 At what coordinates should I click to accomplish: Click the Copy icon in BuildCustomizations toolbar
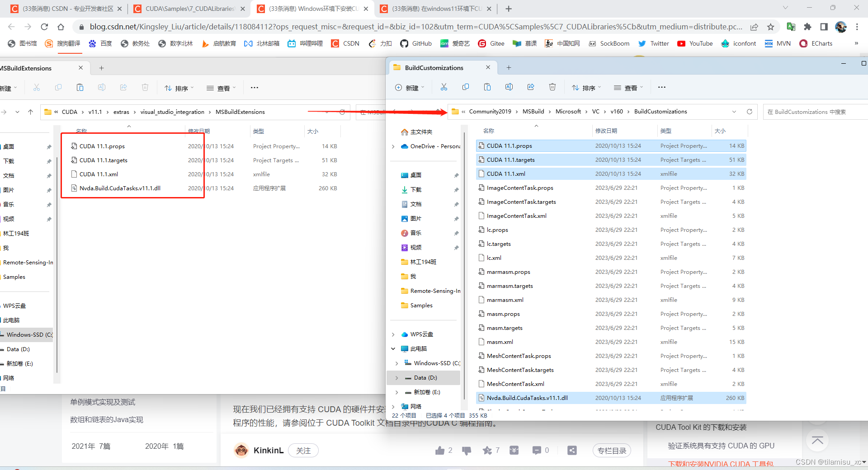click(466, 87)
